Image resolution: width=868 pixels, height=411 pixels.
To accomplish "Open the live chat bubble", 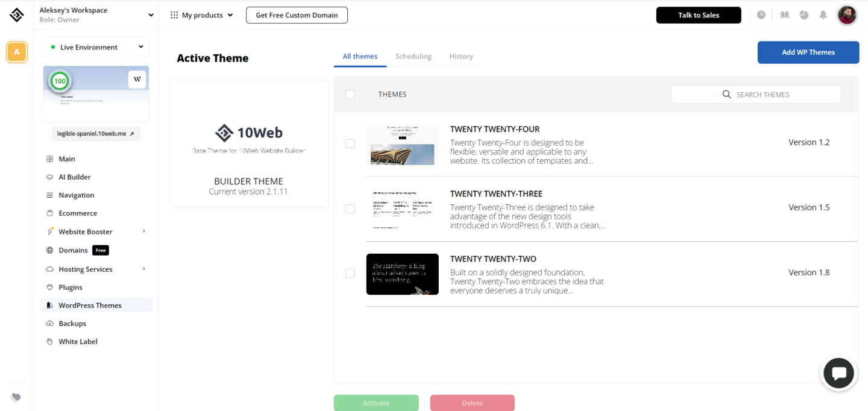I will 839,373.
